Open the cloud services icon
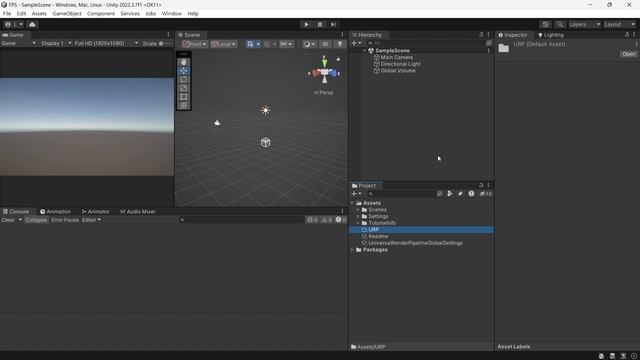Screen dimensions: 640x360 pyautogui.click(x=32, y=24)
